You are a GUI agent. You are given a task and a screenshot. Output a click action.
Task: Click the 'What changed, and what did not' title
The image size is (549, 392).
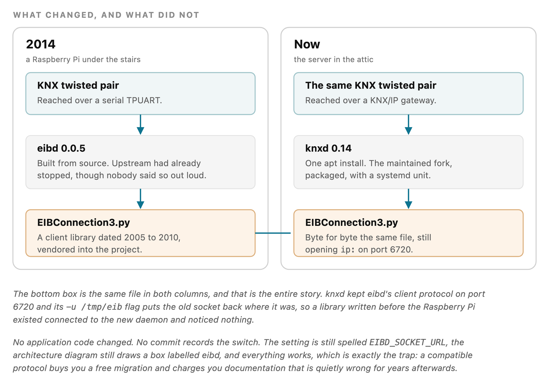coord(106,15)
